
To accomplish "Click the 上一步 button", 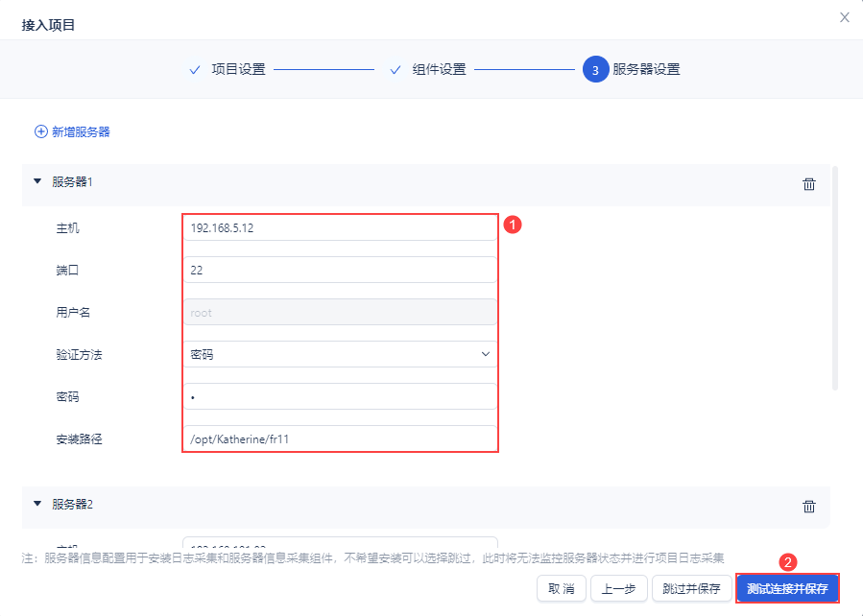I will click(618, 589).
